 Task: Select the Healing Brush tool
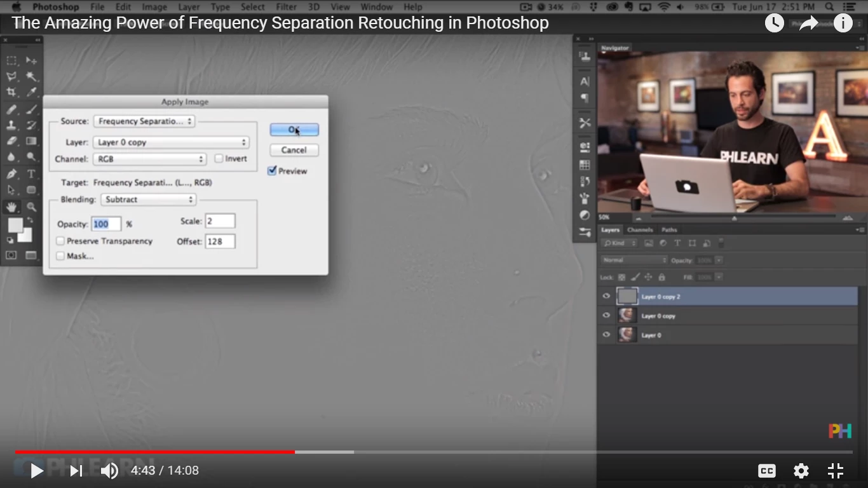[12, 109]
